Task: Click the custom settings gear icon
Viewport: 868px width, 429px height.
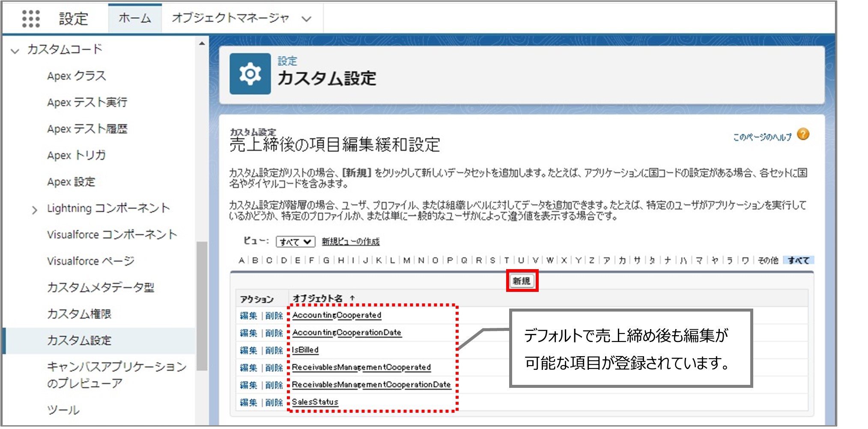Action: point(250,74)
